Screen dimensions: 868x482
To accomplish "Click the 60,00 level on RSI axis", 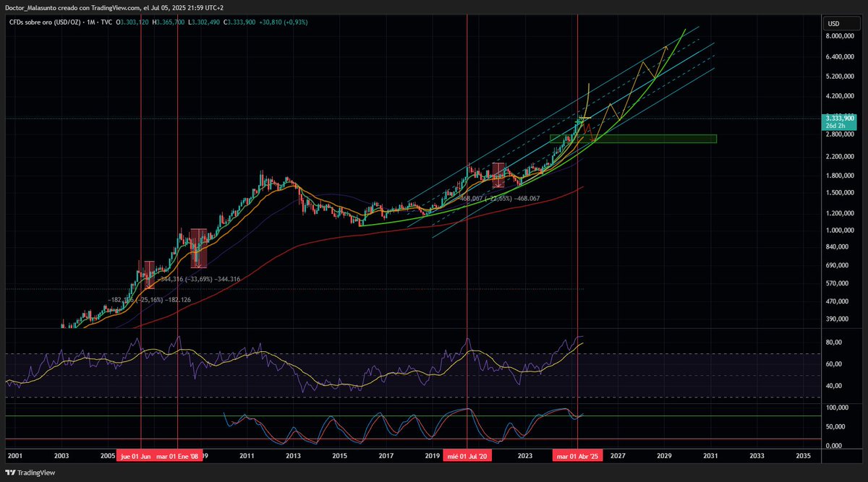I will (835, 364).
